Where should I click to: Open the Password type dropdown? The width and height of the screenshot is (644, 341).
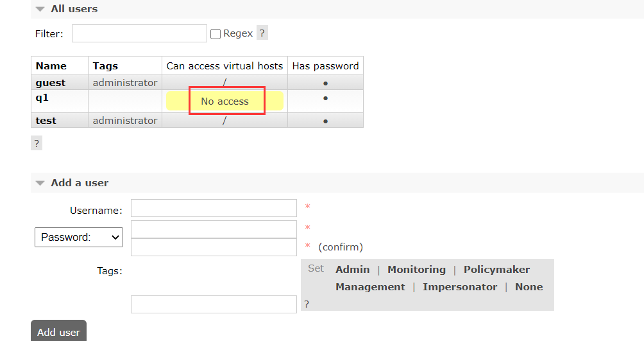79,238
